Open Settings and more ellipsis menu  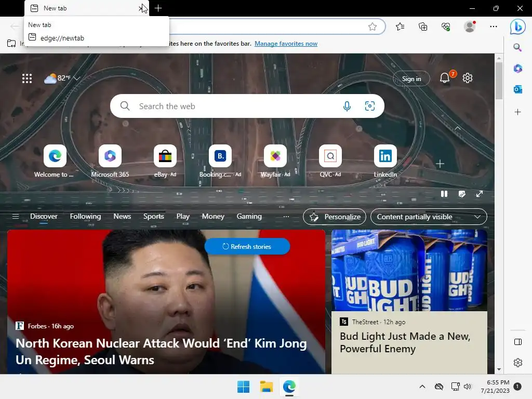[x=494, y=26]
